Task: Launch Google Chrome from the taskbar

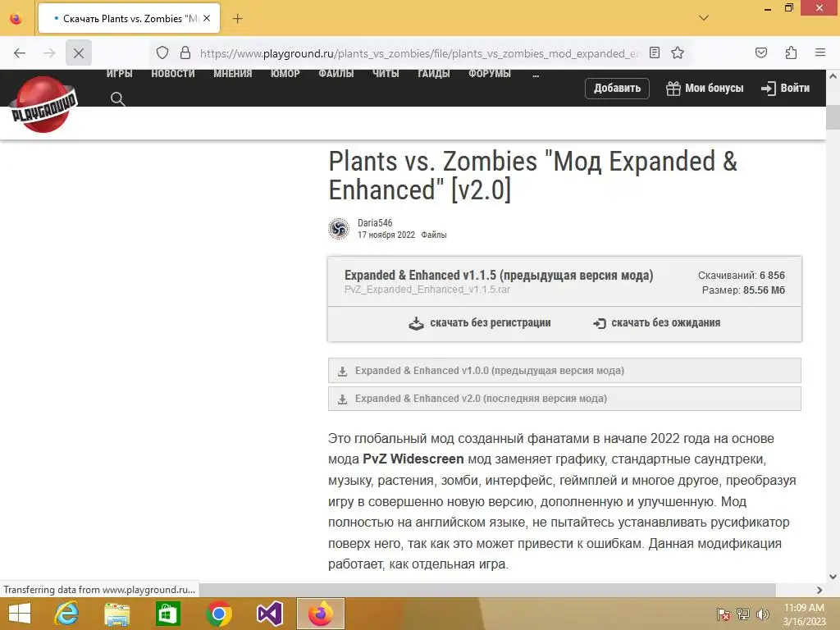Action: click(218, 614)
